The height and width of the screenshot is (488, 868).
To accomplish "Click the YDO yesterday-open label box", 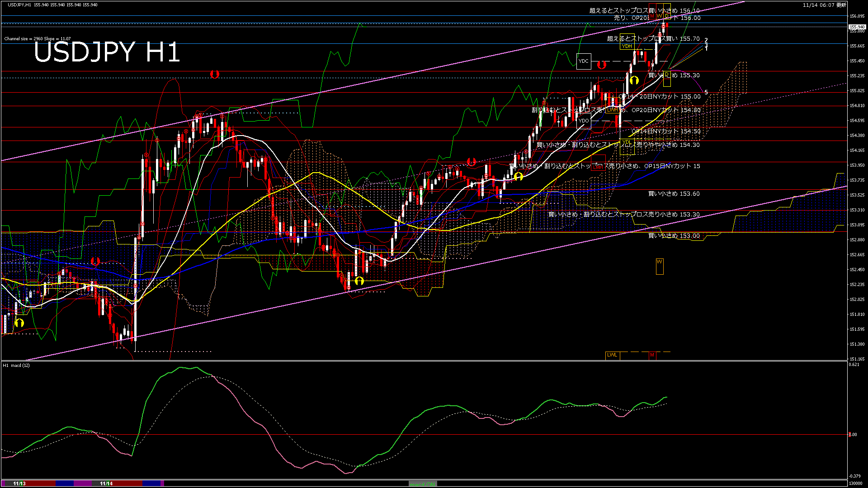I will pos(584,121).
